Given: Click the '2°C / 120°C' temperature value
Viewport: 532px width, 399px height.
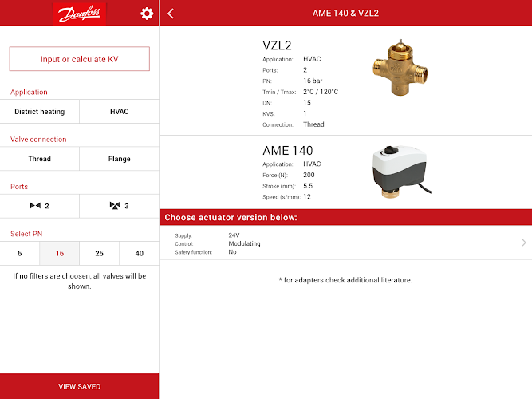Looking at the screenshot, I should (x=321, y=92).
